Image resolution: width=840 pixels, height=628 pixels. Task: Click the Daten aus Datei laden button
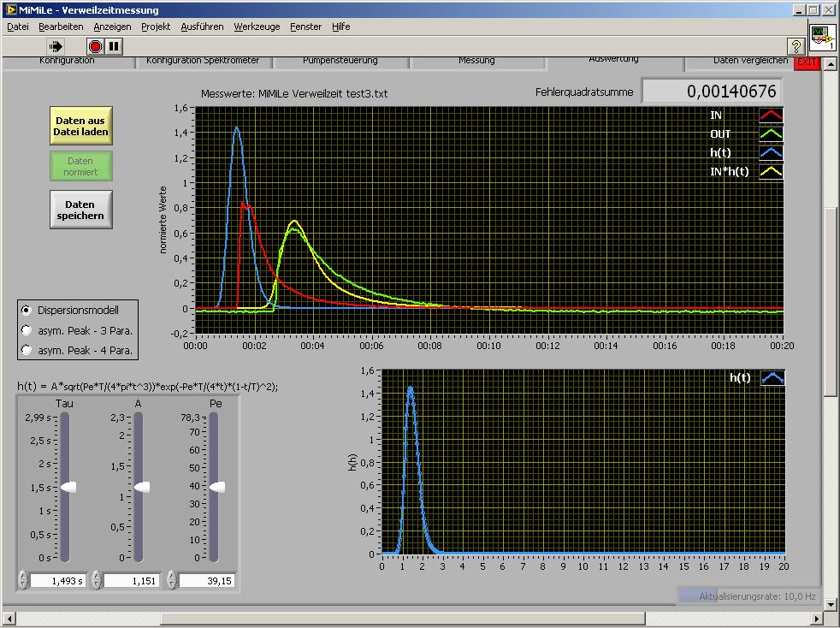click(x=80, y=127)
